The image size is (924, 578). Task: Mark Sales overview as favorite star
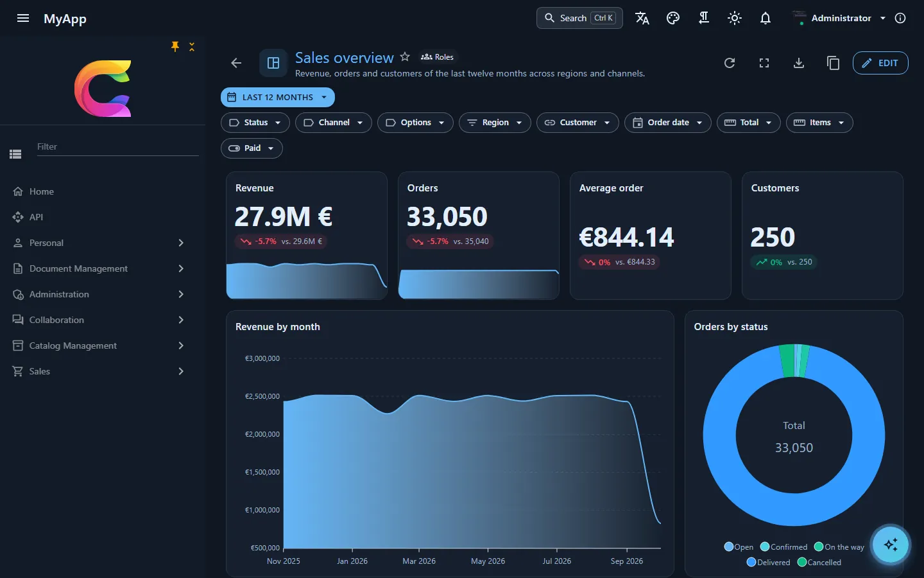(x=405, y=57)
